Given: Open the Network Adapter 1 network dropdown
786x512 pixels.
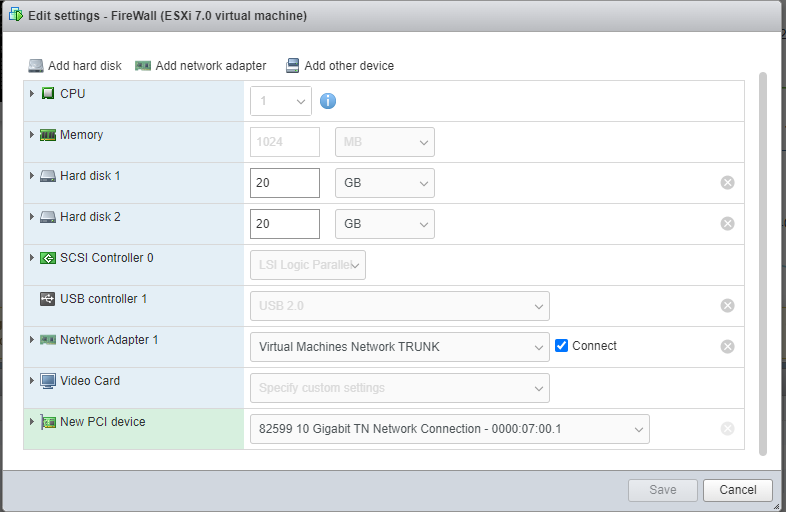Looking at the screenshot, I should pos(398,347).
